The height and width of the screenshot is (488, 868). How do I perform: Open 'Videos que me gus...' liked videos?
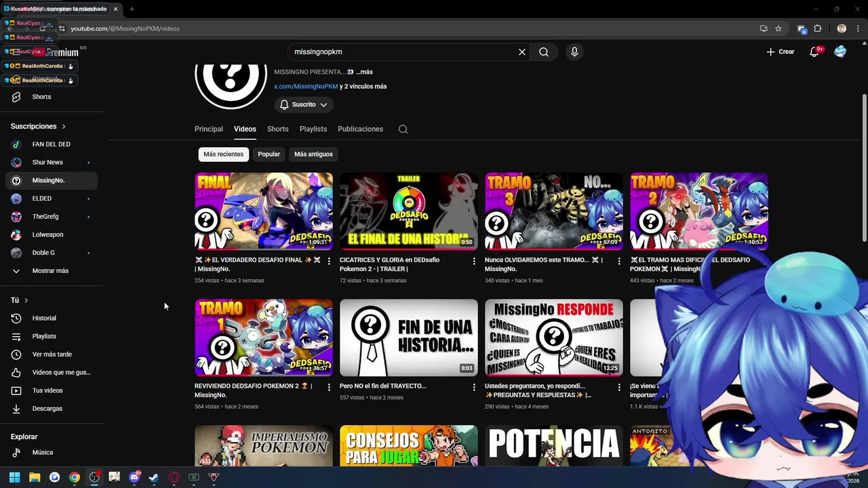tap(52, 372)
